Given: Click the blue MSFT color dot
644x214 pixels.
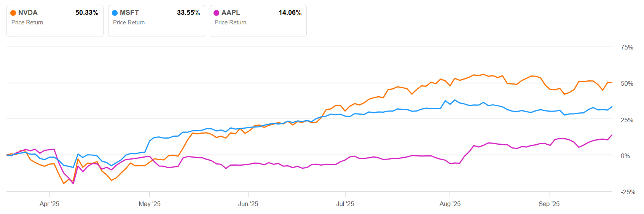Looking at the screenshot, I should [x=115, y=13].
